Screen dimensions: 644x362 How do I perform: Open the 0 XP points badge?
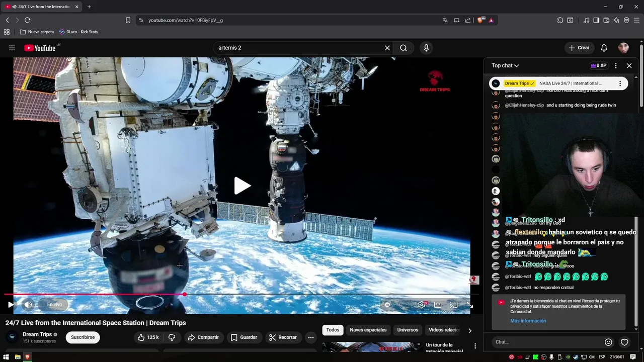coord(598,65)
